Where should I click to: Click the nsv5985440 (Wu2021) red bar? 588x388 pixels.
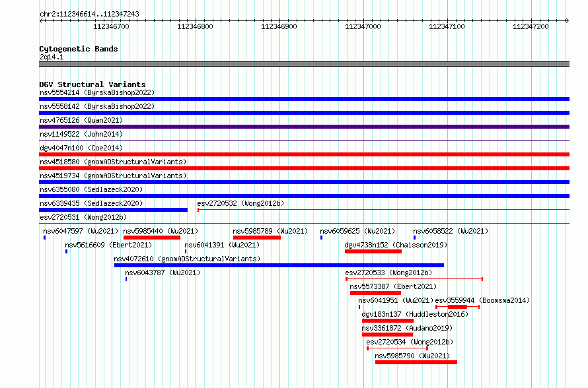click(152, 238)
